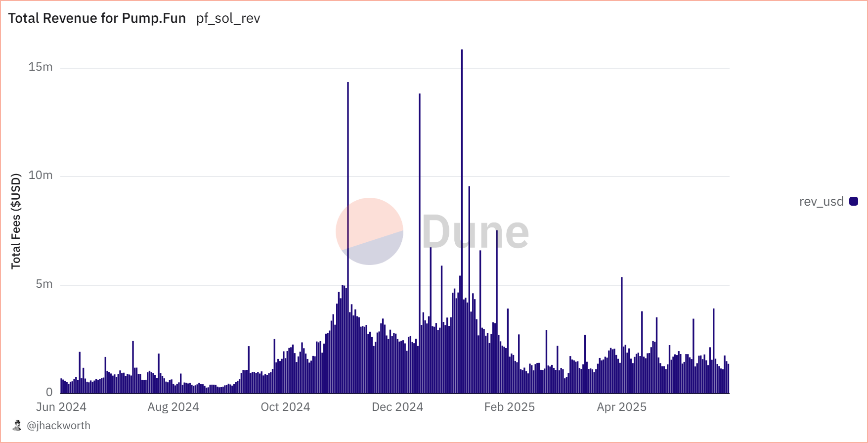Image resolution: width=868 pixels, height=443 pixels.
Task: Click the rev_usd dark blue color swatch
Action: click(x=854, y=201)
